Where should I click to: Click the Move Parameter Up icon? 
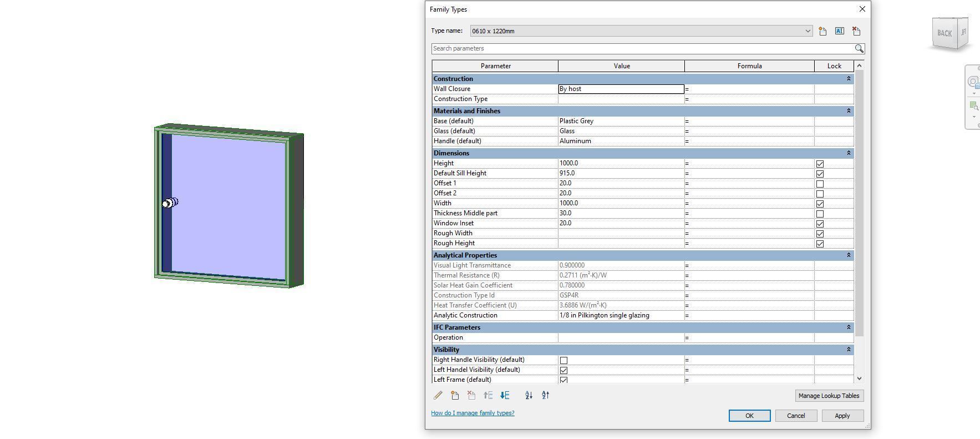click(x=488, y=396)
